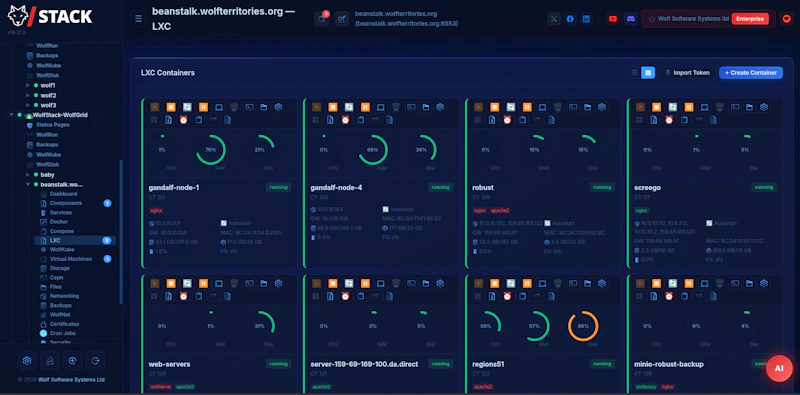Open settings gear on gandalf-node-4 card
Screen dimensions: 800x395
point(440,107)
